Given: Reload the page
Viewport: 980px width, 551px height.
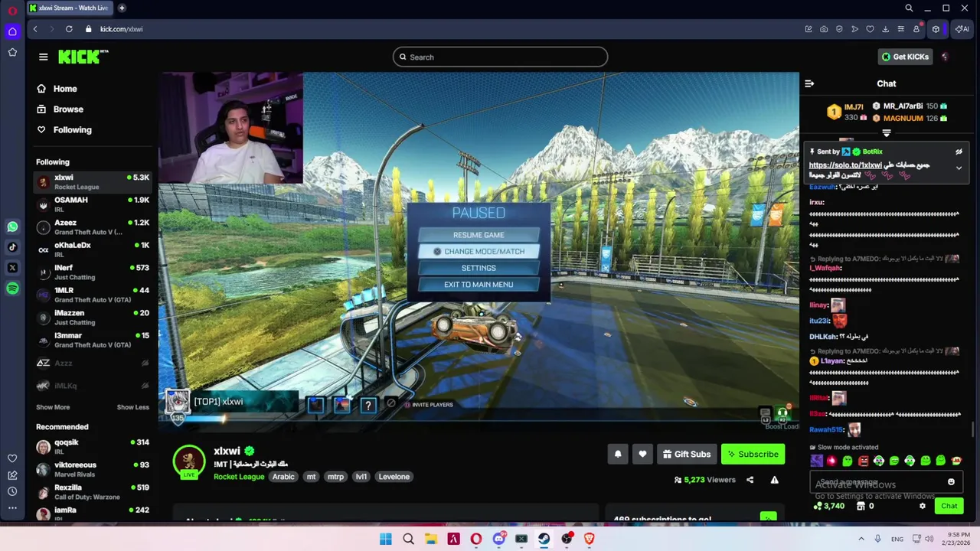Looking at the screenshot, I should coord(69,29).
